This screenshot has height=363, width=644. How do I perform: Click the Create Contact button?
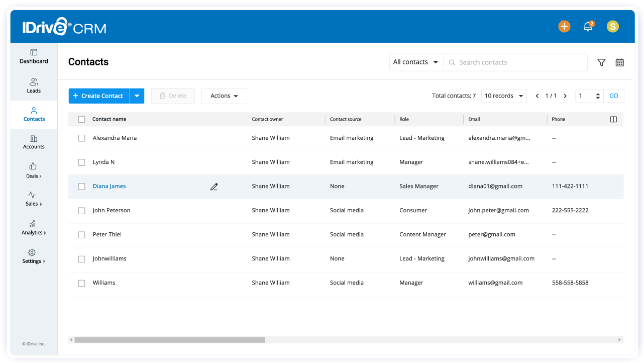[99, 96]
